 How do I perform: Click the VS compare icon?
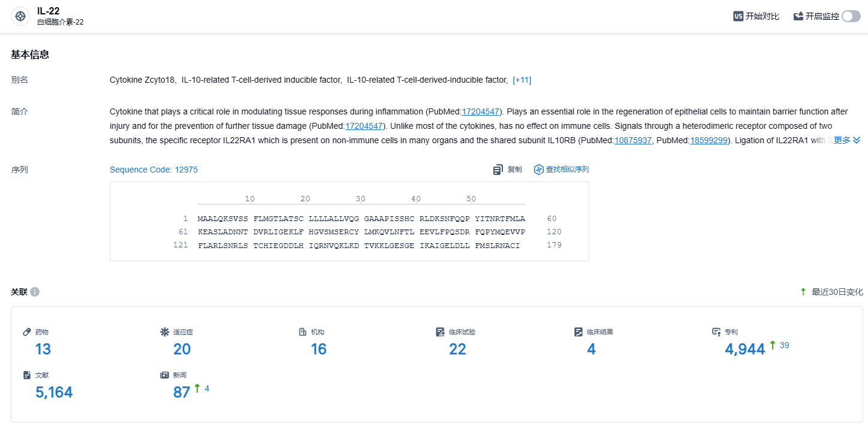(739, 16)
